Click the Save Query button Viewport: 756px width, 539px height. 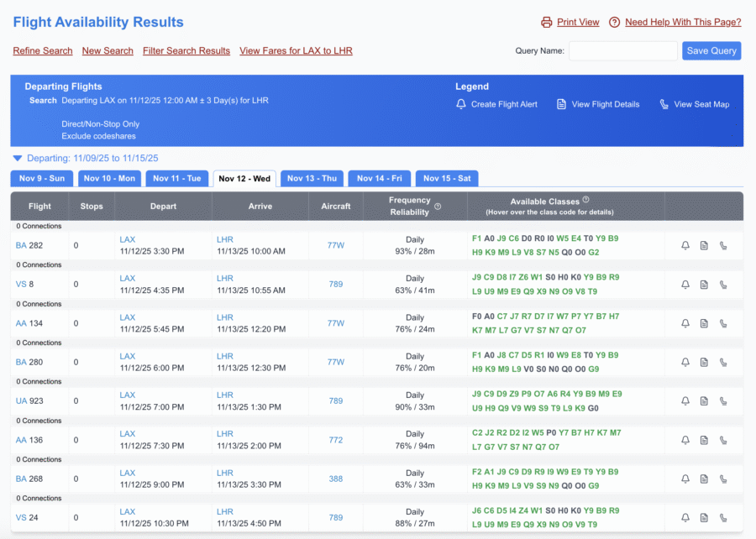coord(711,50)
